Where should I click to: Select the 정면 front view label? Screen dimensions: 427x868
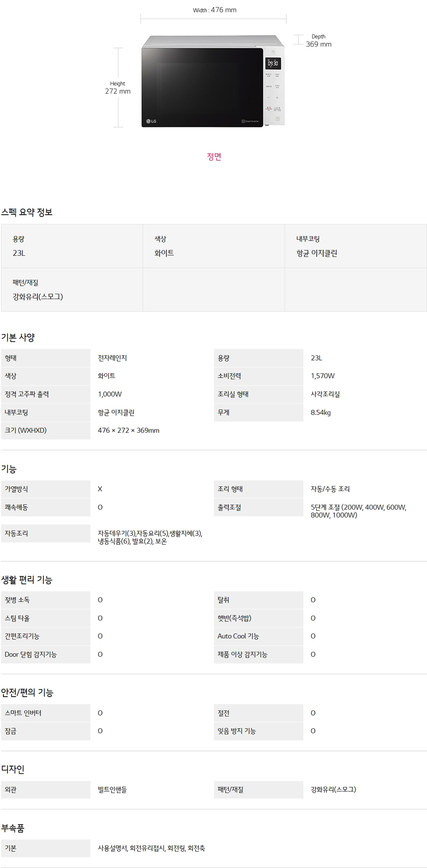[x=214, y=157]
